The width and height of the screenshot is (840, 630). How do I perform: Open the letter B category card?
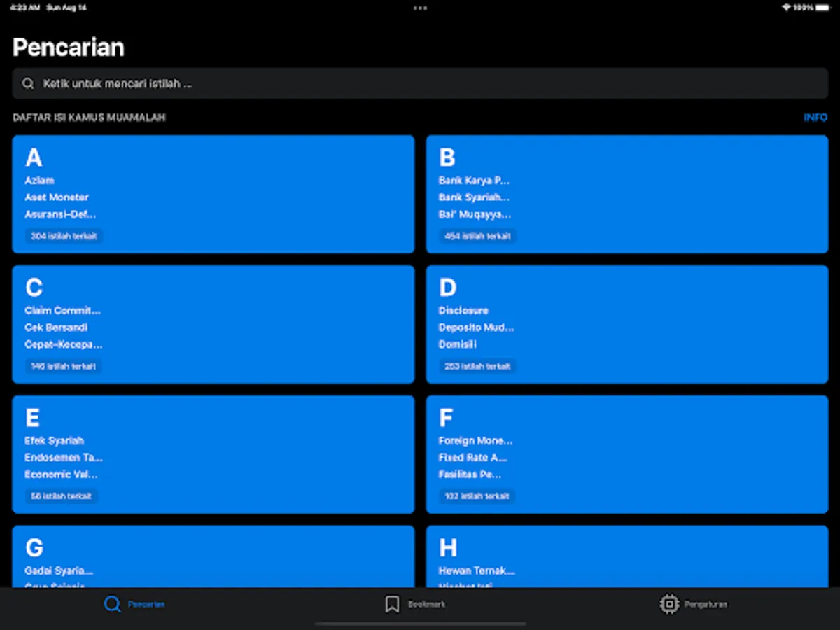coord(627,194)
